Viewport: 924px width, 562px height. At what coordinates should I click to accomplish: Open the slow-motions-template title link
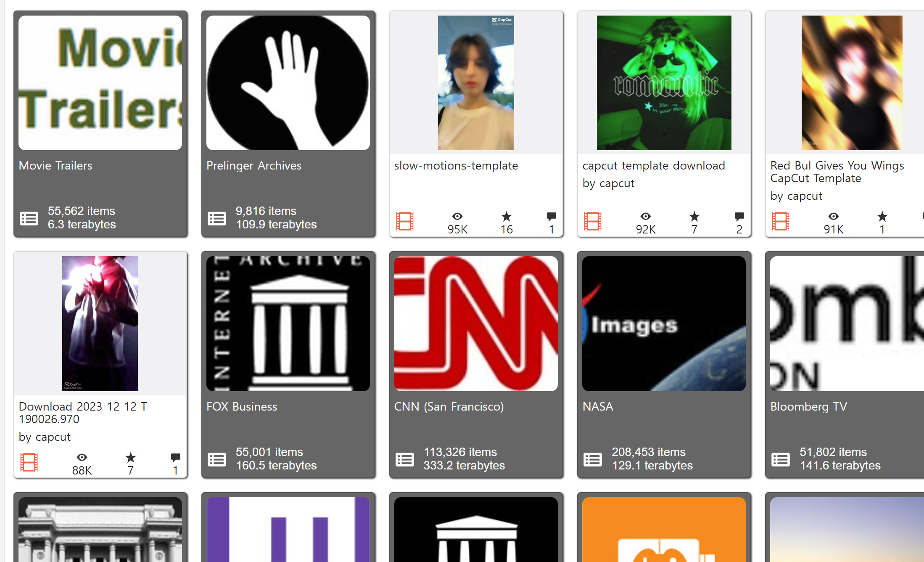456,166
